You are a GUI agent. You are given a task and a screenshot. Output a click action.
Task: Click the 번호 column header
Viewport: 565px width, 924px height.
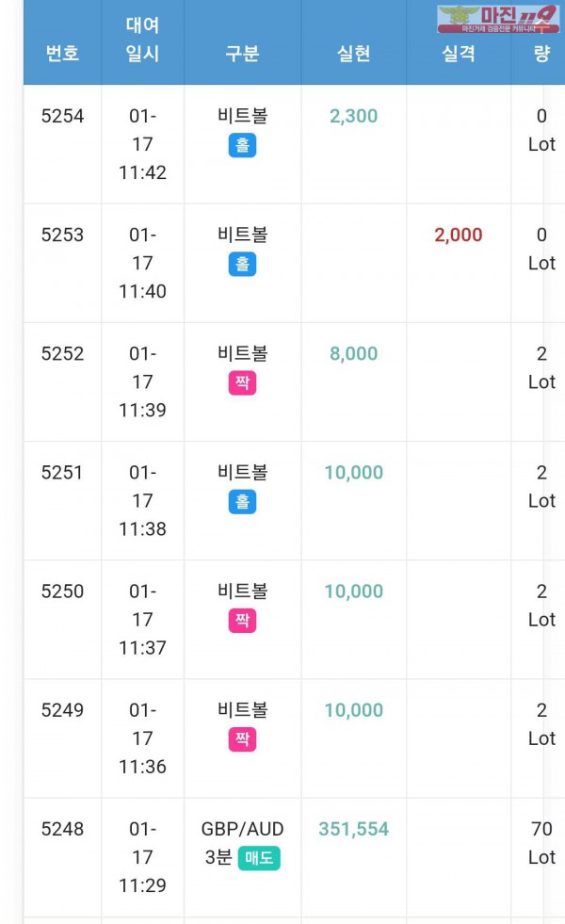coord(62,53)
